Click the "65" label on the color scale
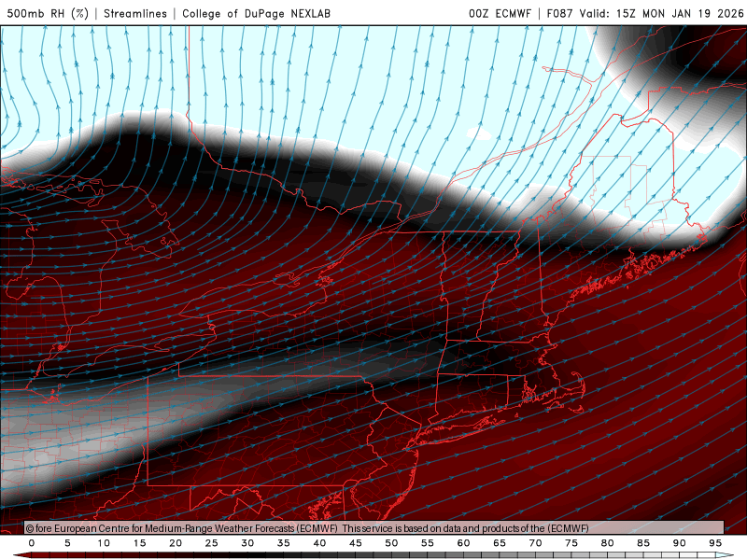The width and height of the screenshot is (747, 560). click(x=500, y=543)
